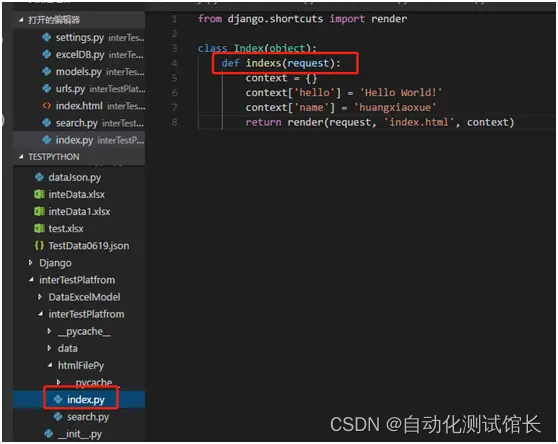Screen dimensions: 558x444
Task: Click the 'huangxiaoxue' string in code
Action: coord(395,107)
